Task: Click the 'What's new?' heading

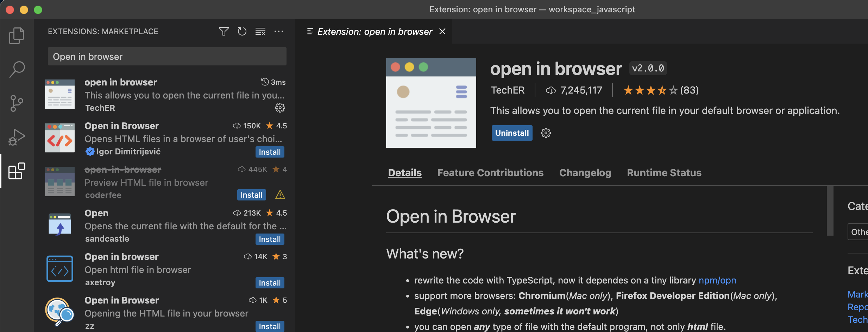Action: click(x=425, y=254)
